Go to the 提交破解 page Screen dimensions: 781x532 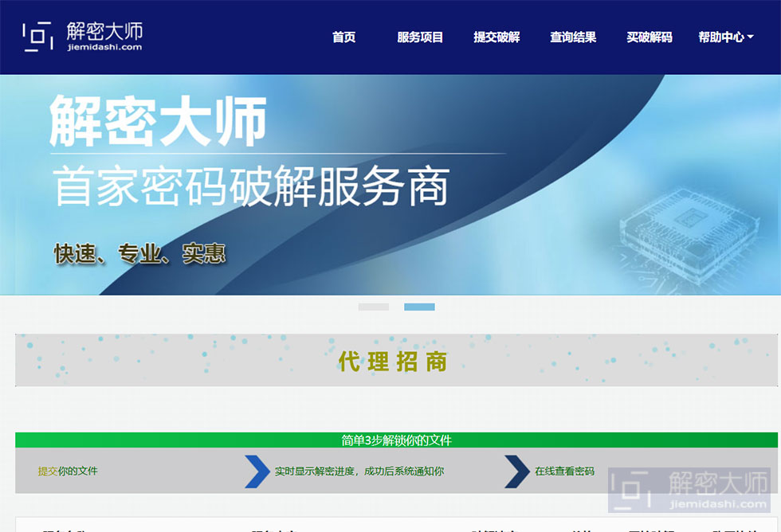pos(496,37)
